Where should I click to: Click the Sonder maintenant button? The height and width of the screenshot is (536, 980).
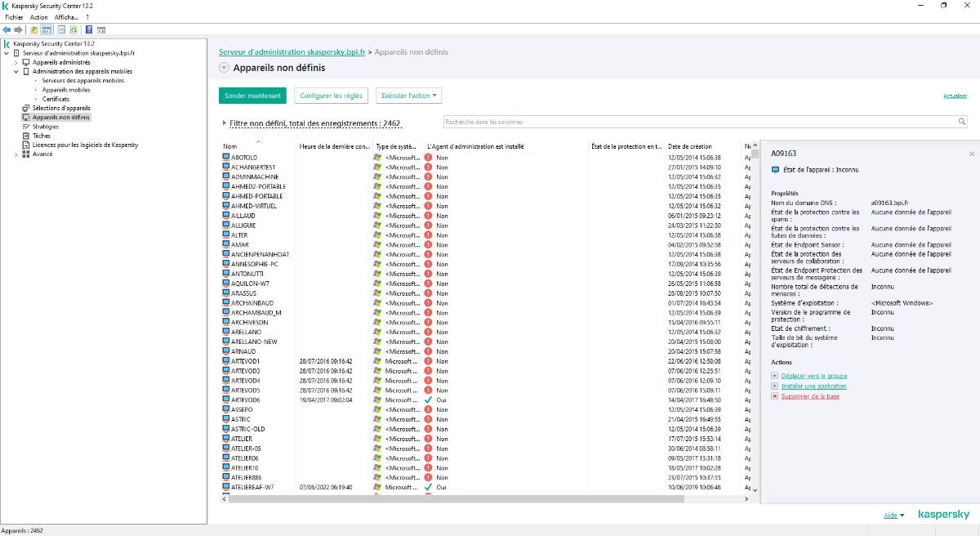pos(252,96)
